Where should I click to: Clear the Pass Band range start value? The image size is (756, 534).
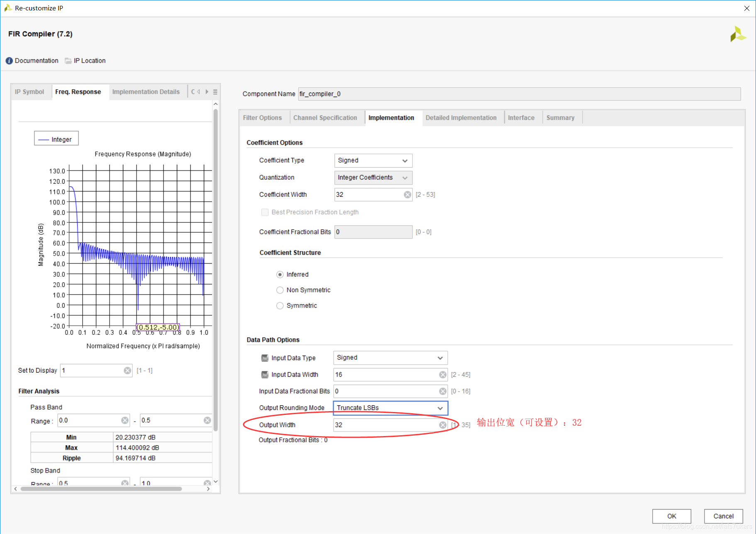tap(125, 420)
